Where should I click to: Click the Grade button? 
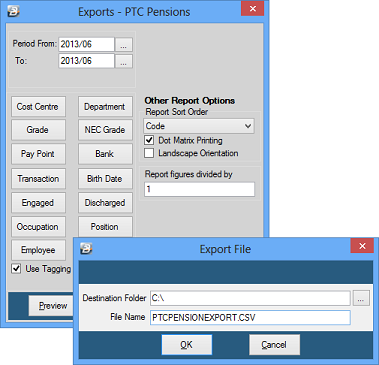click(x=38, y=130)
